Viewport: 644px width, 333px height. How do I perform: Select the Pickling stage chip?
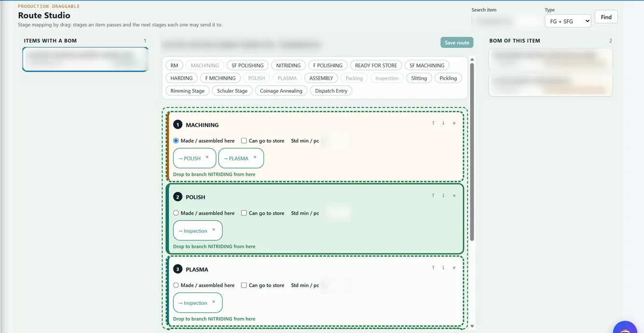[448, 78]
